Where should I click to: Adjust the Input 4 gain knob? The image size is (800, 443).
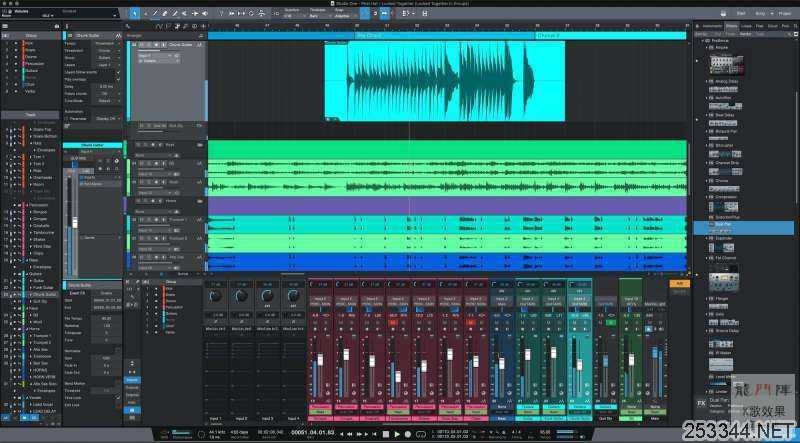293,296
